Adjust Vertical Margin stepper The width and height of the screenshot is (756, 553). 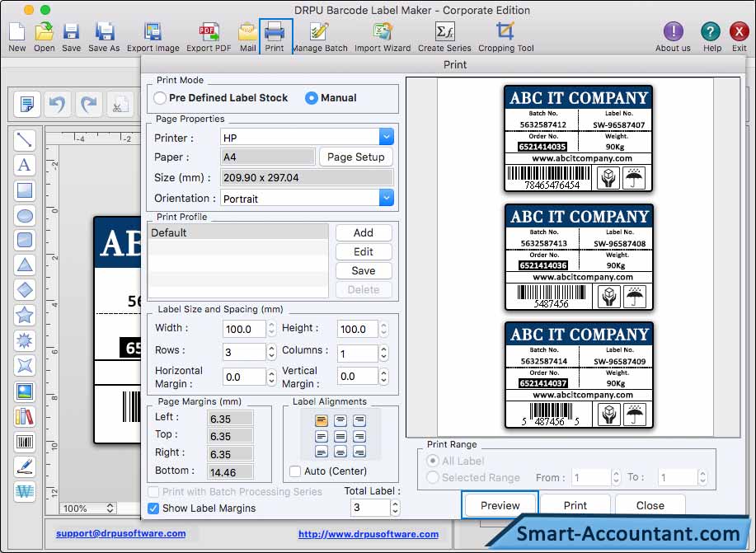383,376
